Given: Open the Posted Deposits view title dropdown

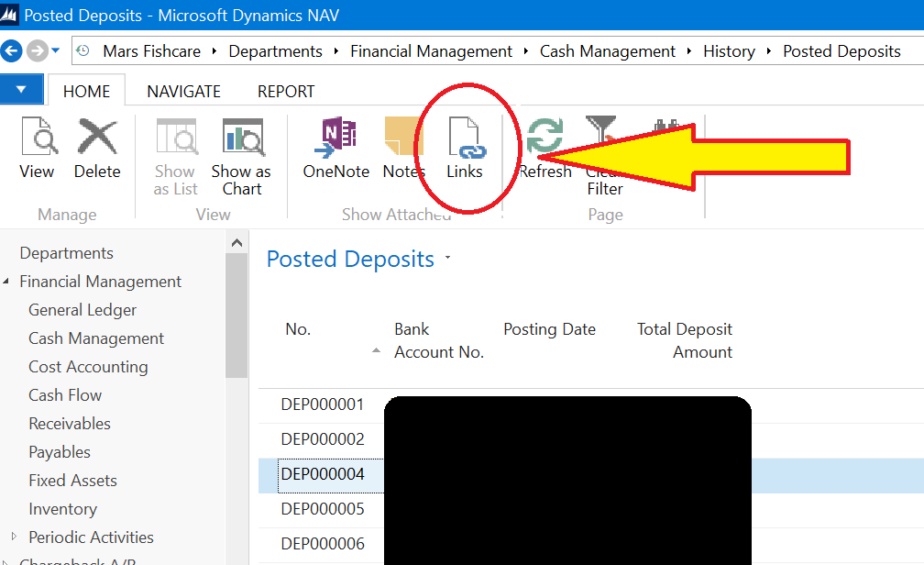Looking at the screenshot, I should click(448, 258).
